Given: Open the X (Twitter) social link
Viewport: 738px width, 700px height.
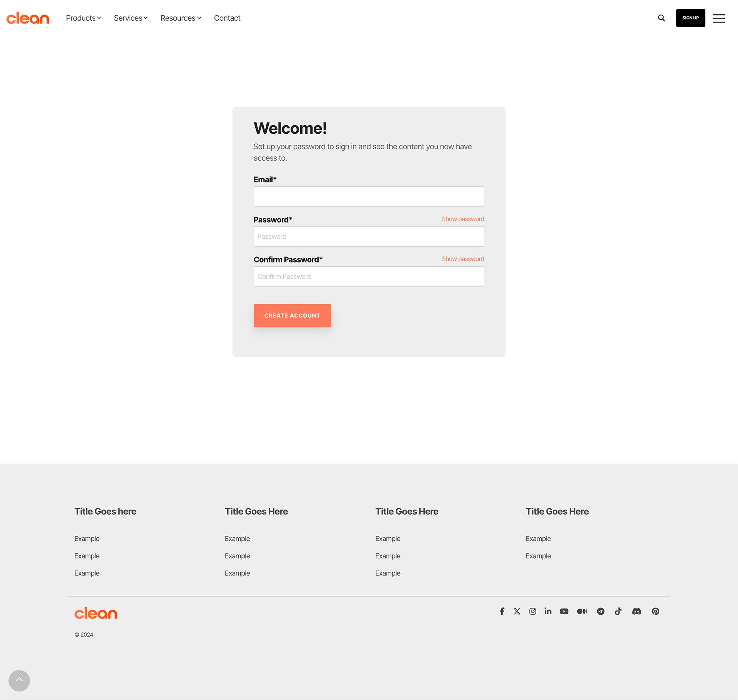Looking at the screenshot, I should tap(517, 611).
